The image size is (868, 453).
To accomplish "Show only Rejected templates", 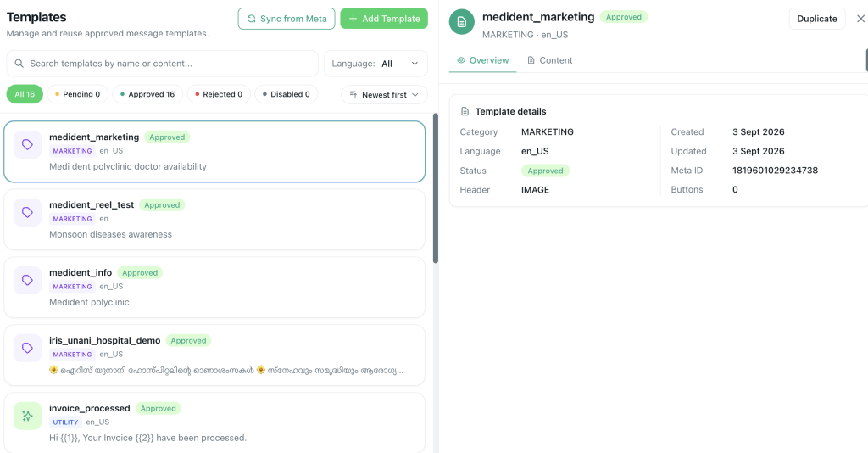I will pos(219,94).
